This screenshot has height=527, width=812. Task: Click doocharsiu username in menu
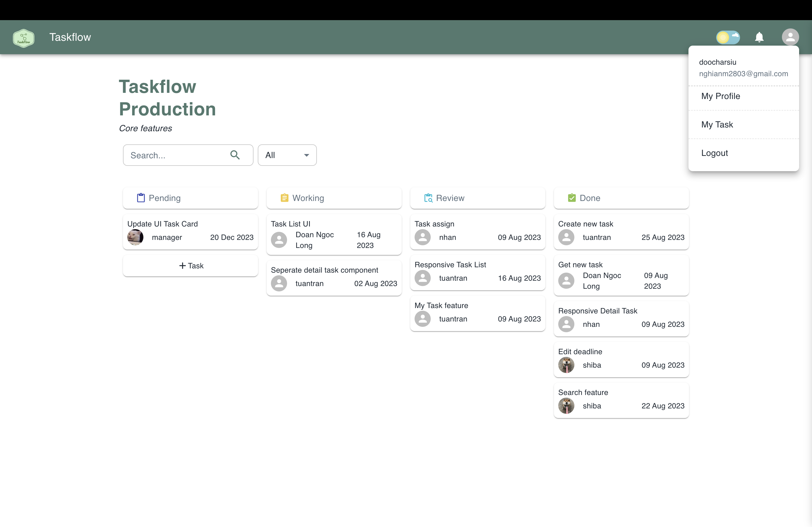717,62
